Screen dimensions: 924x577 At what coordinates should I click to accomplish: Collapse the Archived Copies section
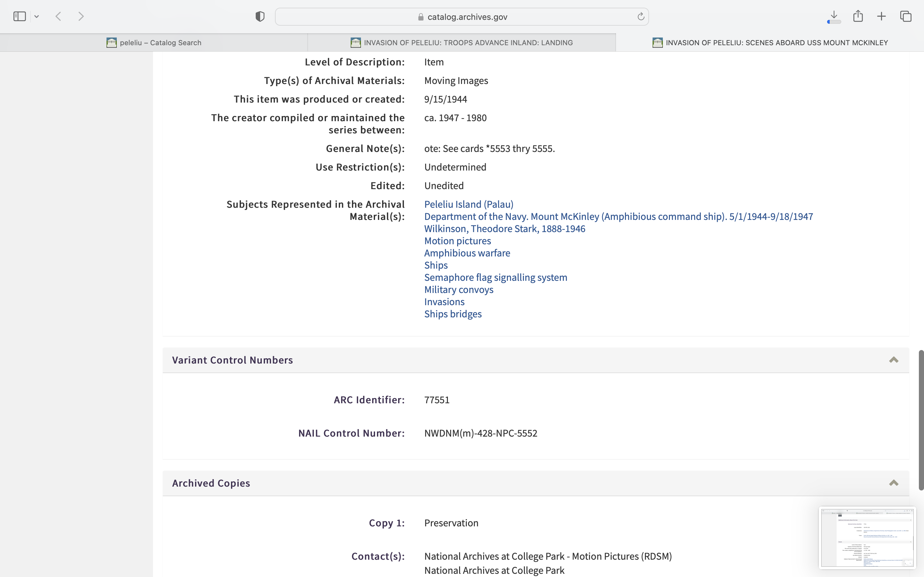click(894, 483)
